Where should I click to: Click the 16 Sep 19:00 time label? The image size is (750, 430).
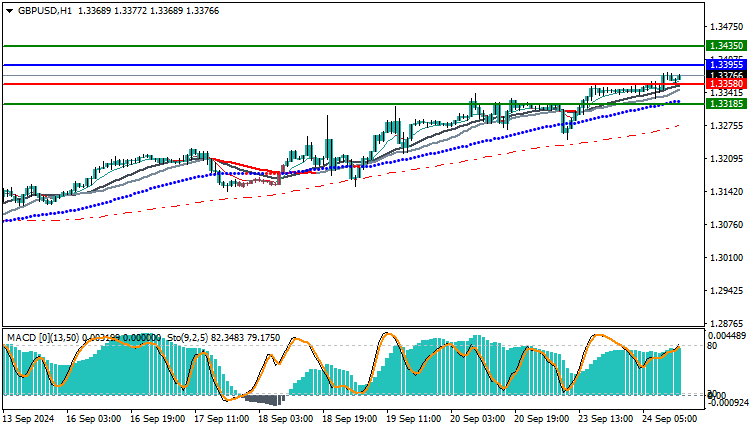[157, 419]
